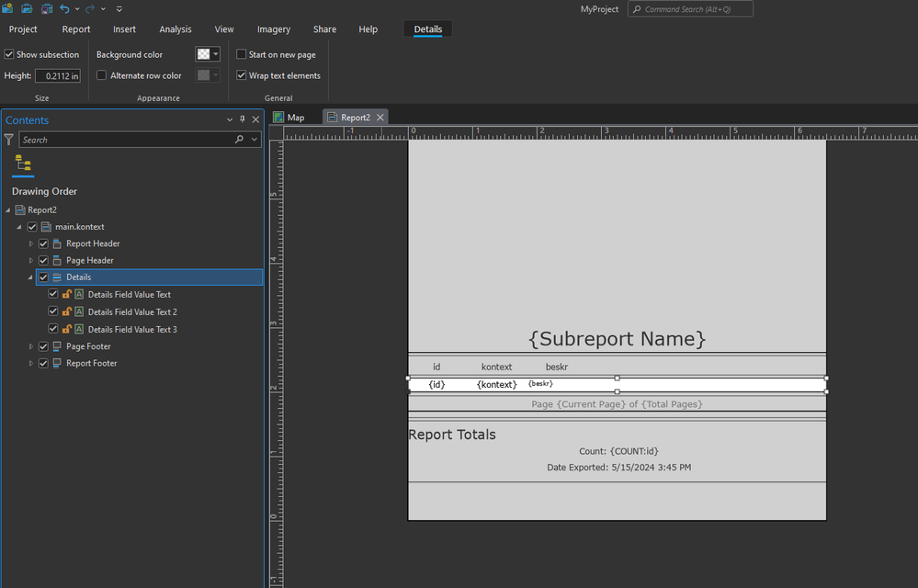Redo the last undone action
The width and height of the screenshot is (918, 588).
[x=90, y=9]
